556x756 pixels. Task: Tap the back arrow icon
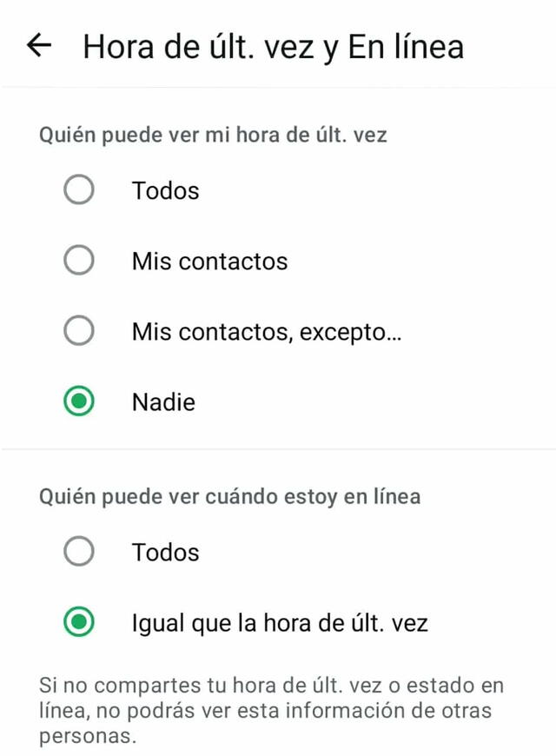(40, 45)
